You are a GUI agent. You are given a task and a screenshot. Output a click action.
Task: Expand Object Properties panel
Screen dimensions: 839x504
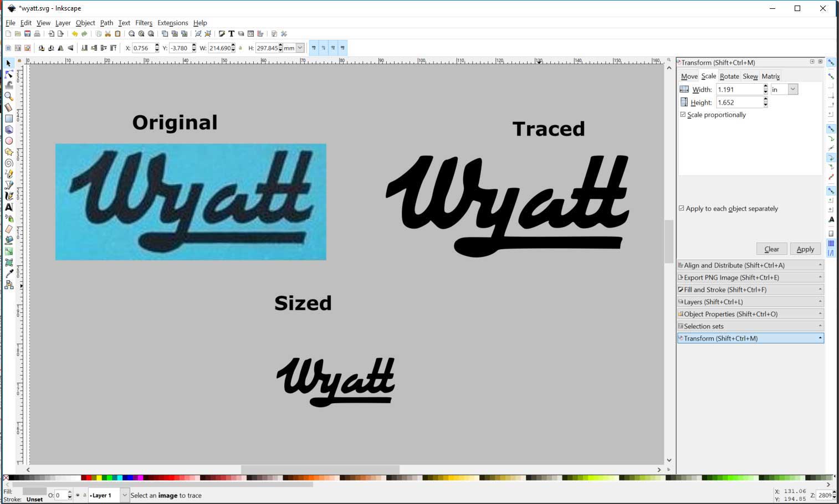tap(750, 314)
